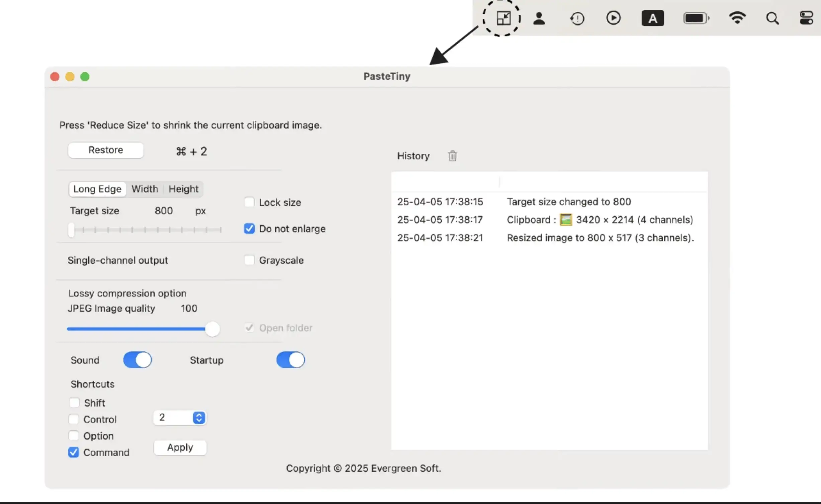
Task: Enable the Grayscale checkbox
Action: [249, 260]
